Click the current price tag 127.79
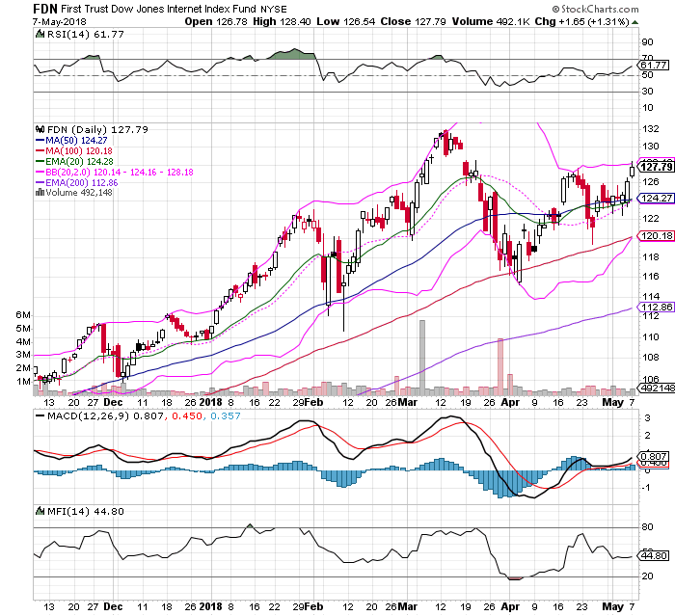675x616 pixels. click(656, 167)
